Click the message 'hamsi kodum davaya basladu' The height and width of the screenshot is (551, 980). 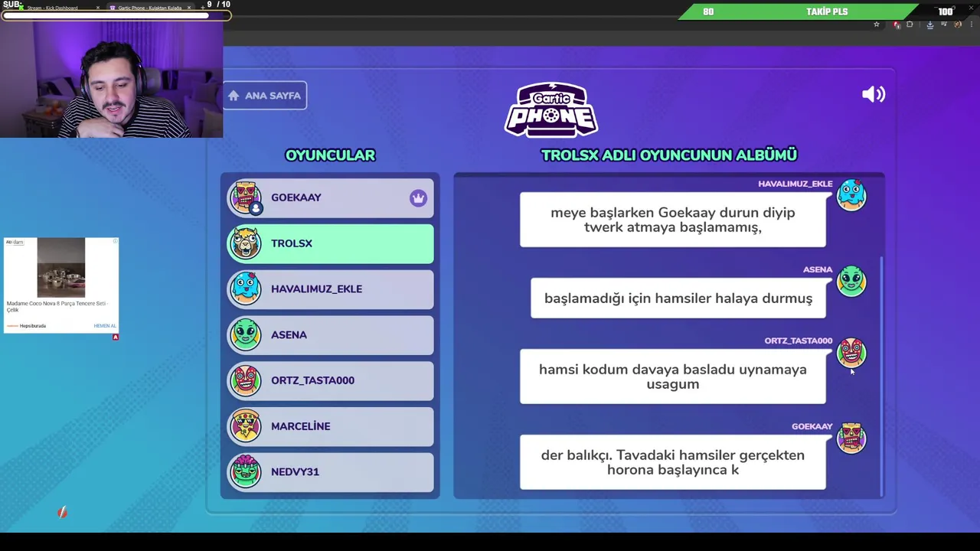tap(673, 377)
